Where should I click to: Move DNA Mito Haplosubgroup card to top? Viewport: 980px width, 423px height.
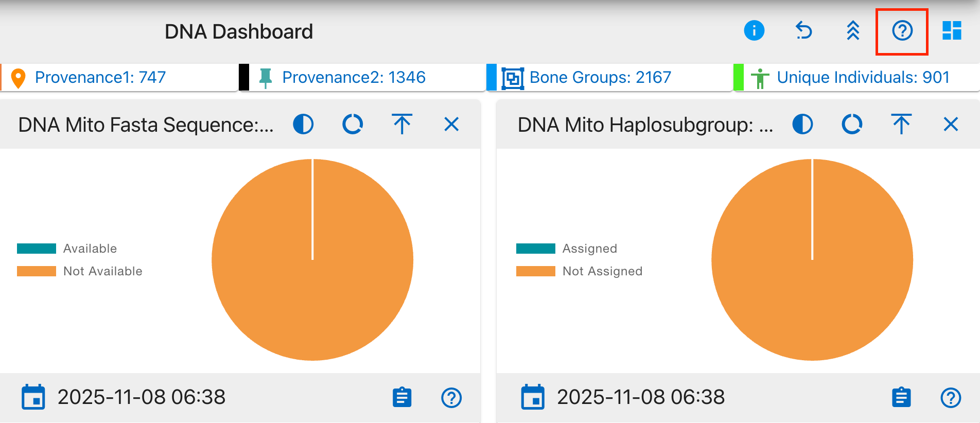[901, 125]
